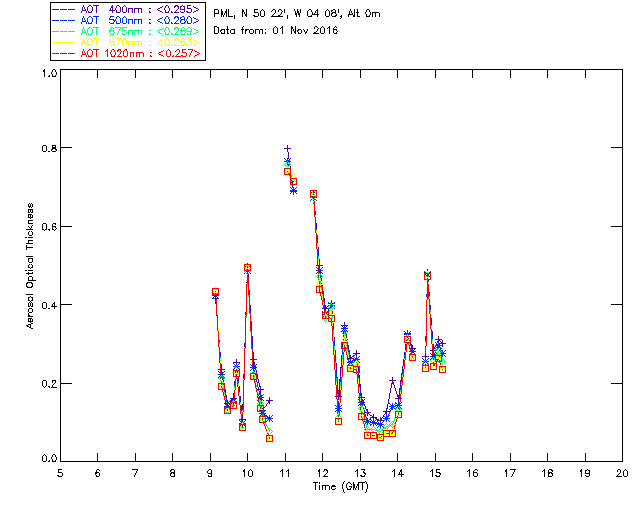The image size is (640, 512).
Task: Click the x-axis hour label 12
Action: click(322, 473)
